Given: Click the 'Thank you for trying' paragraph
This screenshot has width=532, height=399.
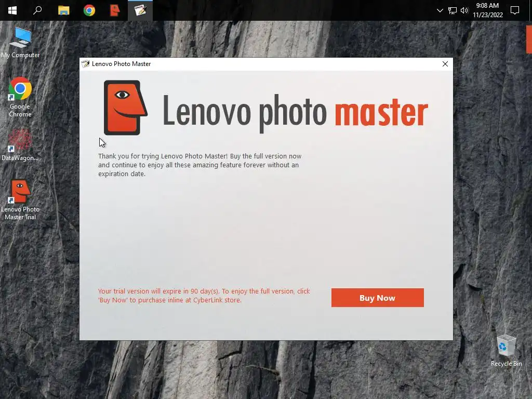Looking at the screenshot, I should 200,165.
